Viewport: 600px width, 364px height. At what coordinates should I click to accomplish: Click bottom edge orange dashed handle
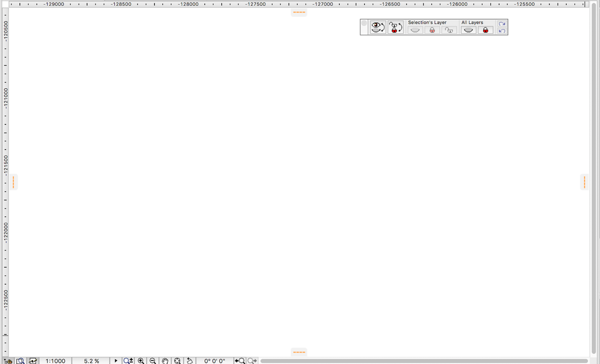pos(299,352)
